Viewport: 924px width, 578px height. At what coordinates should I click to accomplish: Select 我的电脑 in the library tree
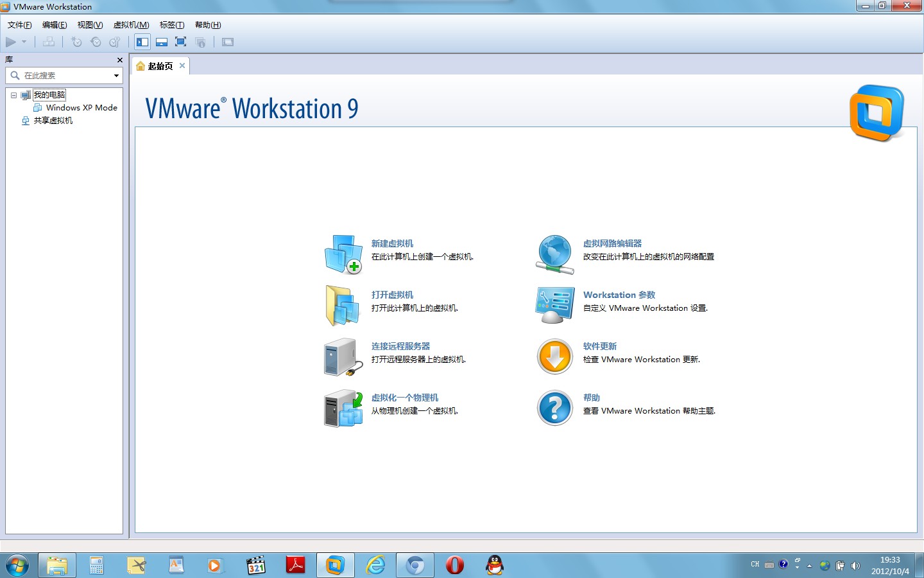pyautogui.click(x=49, y=95)
